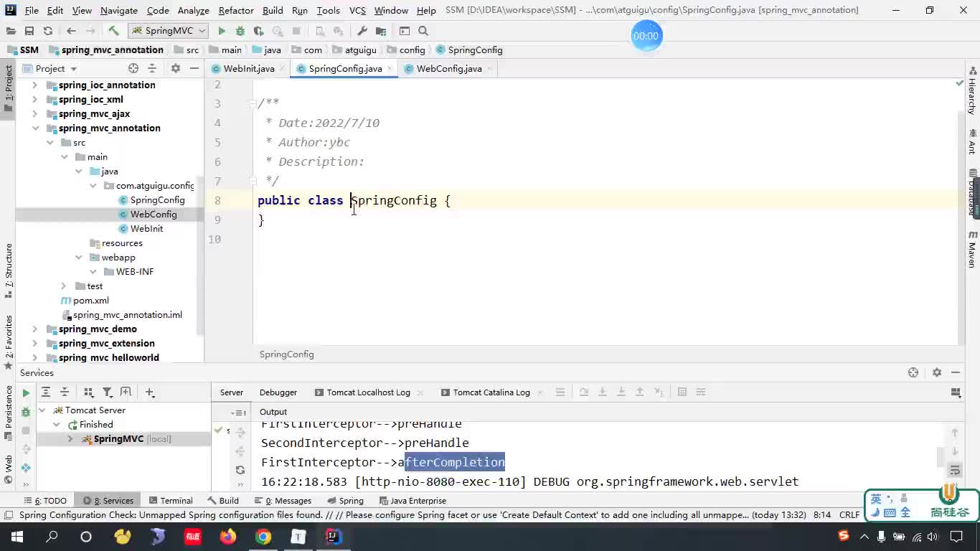Click Collapse All icon in Project panel
The width and height of the screenshot is (980, 551).
point(152,68)
